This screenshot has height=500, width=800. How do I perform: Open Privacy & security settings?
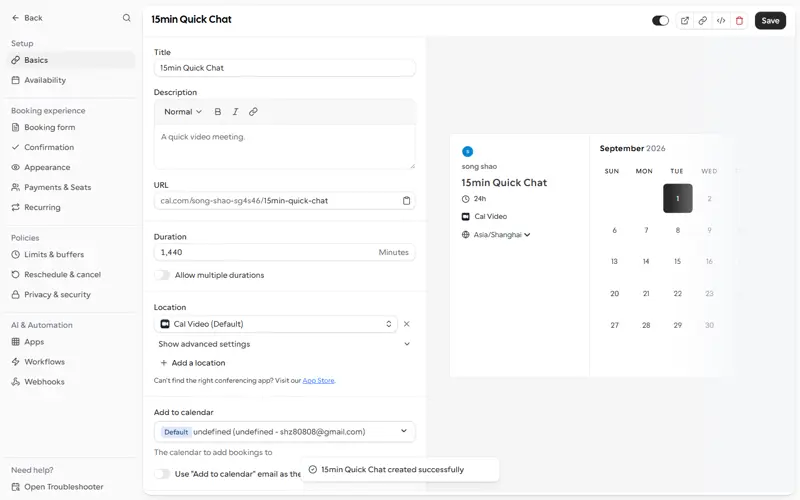[x=71, y=294]
